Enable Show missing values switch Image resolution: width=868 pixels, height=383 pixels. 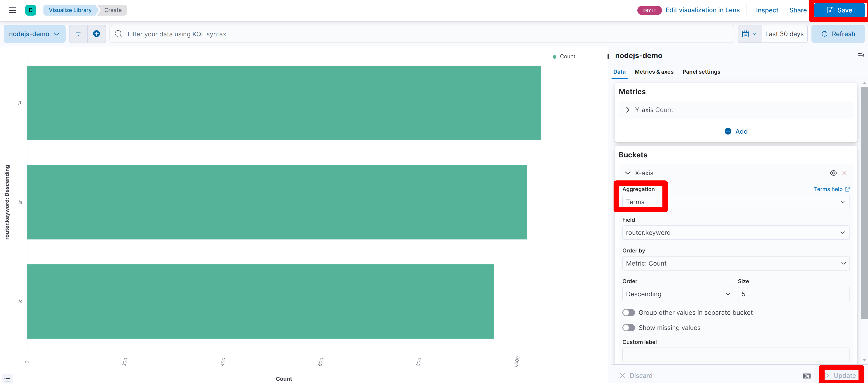pos(628,328)
